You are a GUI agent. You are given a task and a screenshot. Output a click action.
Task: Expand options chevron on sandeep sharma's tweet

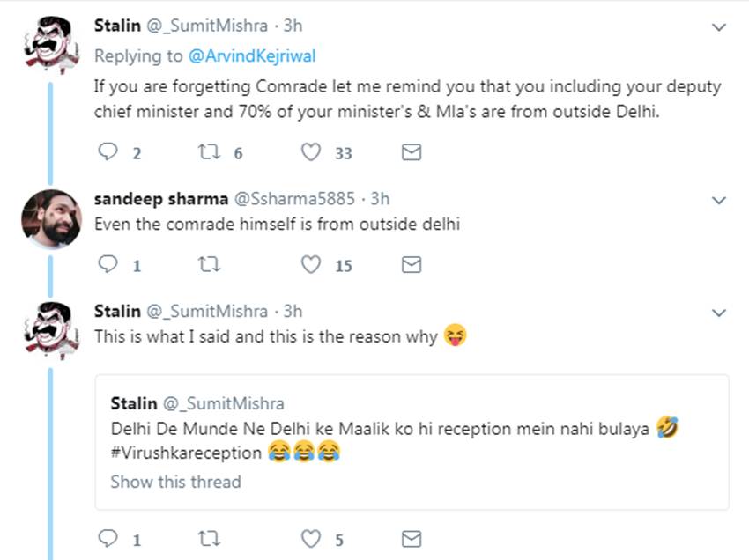pyautogui.click(x=719, y=200)
